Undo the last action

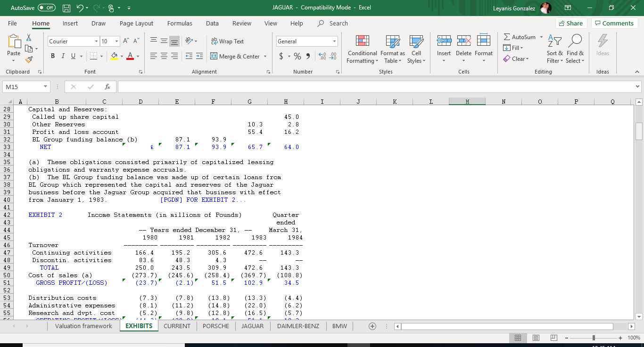[x=80, y=8]
